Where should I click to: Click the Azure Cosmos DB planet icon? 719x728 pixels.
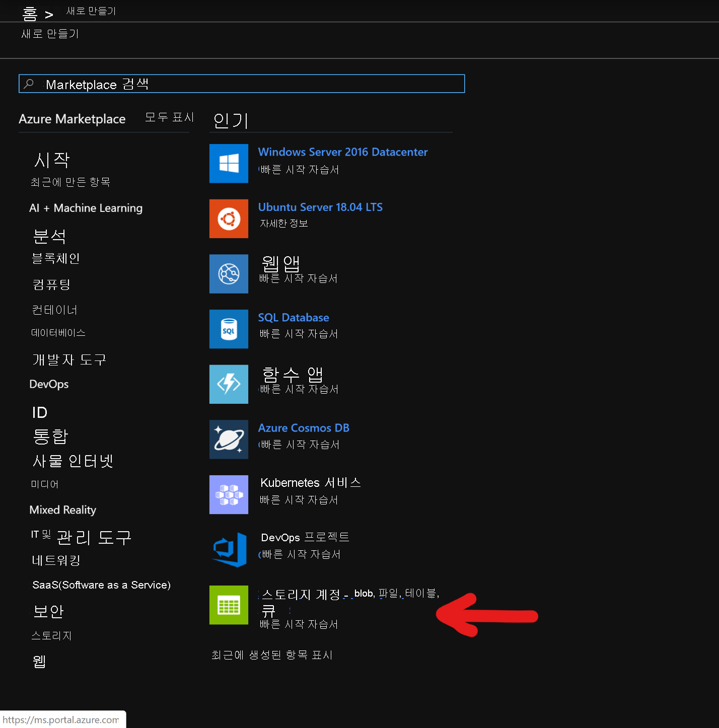click(229, 440)
